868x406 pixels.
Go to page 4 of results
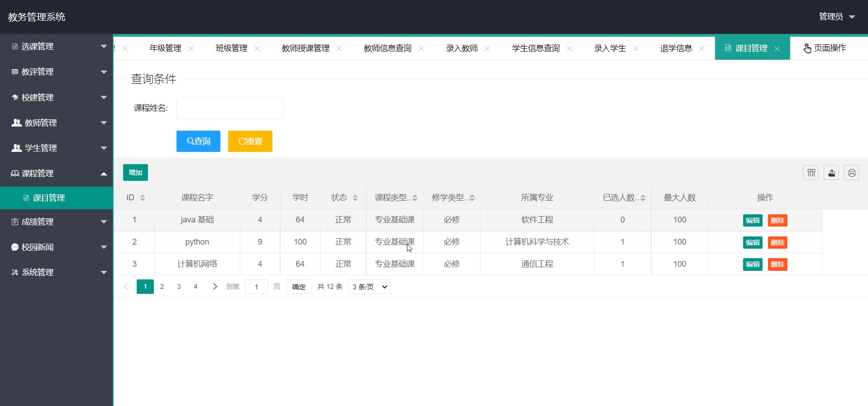tap(196, 287)
